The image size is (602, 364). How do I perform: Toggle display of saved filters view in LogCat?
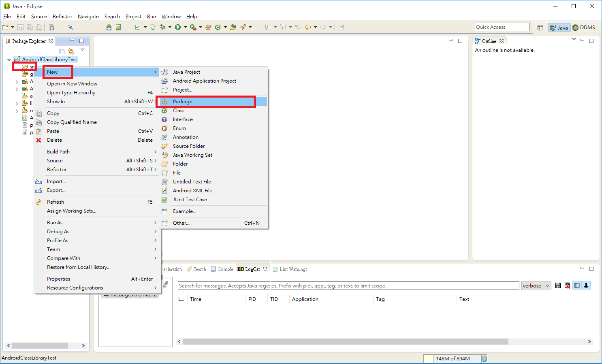(577, 285)
